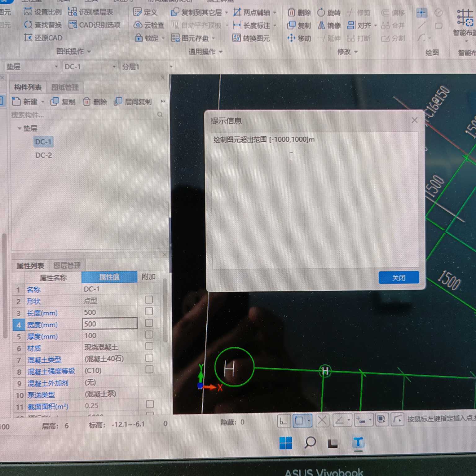This screenshot has width=476, height=476.
Task: Click the 还原CAD tool
Action: pyautogui.click(x=43, y=38)
